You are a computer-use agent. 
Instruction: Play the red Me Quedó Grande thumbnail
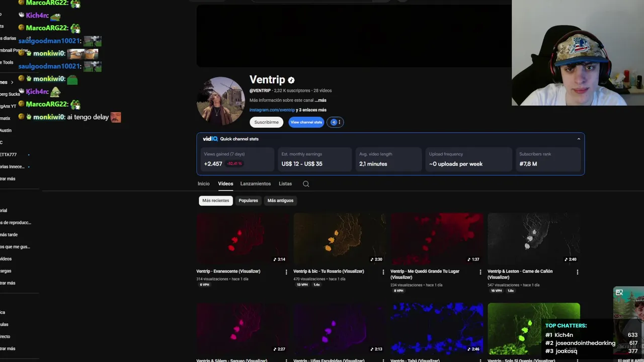click(437, 239)
